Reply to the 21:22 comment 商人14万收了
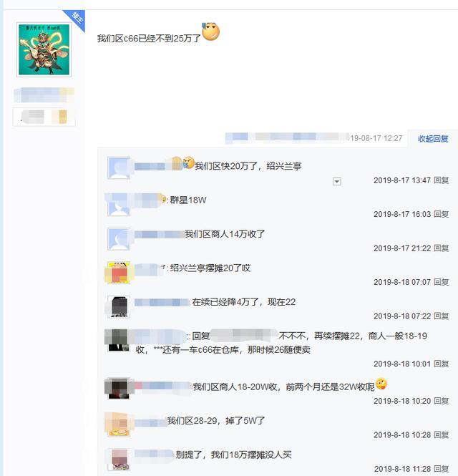This screenshot has width=458, height=476. [x=441, y=248]
